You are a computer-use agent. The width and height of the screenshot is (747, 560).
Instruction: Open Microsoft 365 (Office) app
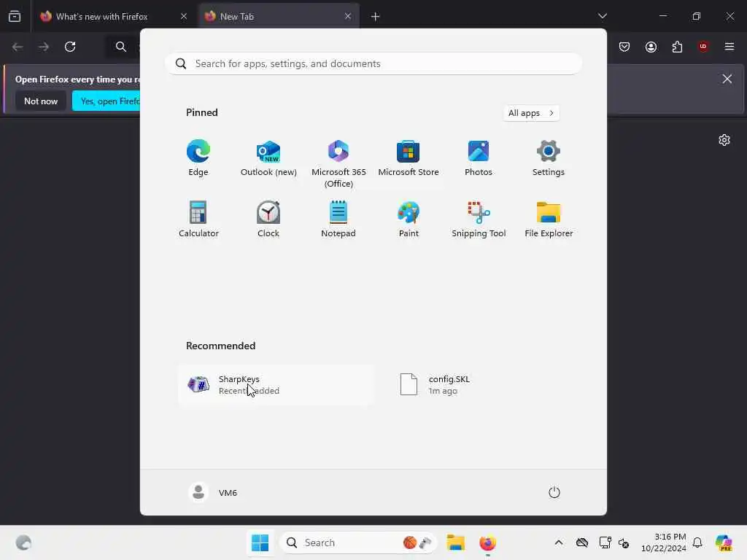click(x=338, y=164)
